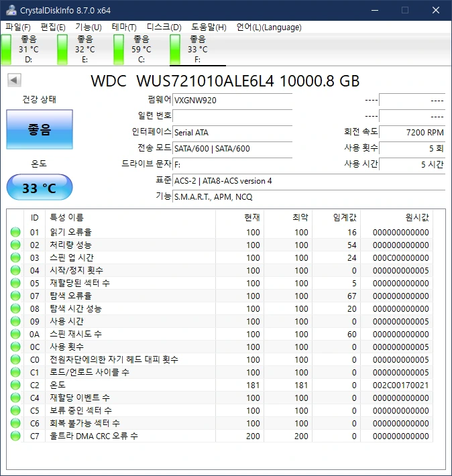Click the green status icon for ID 04
The width and height of the screenshot is (452, 476).
15,270
